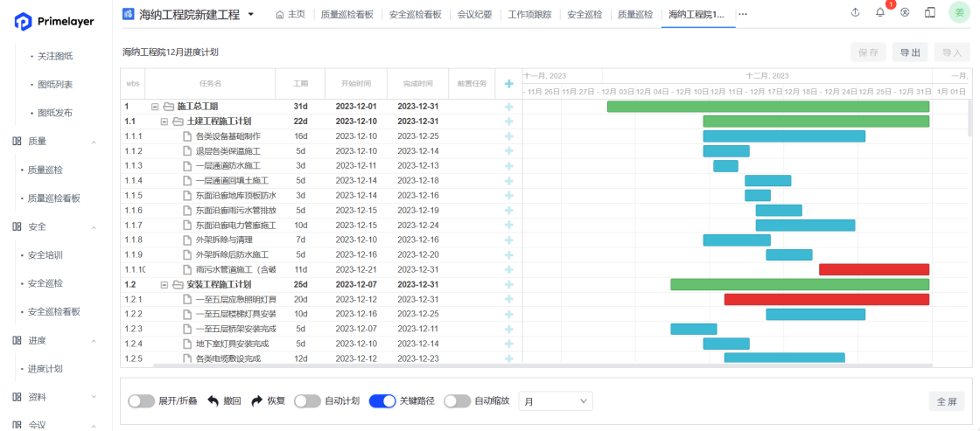The height and width of the screenshot is (431, 980).
Task: Open the project name dropdown arrow
Action: point(251,14)
